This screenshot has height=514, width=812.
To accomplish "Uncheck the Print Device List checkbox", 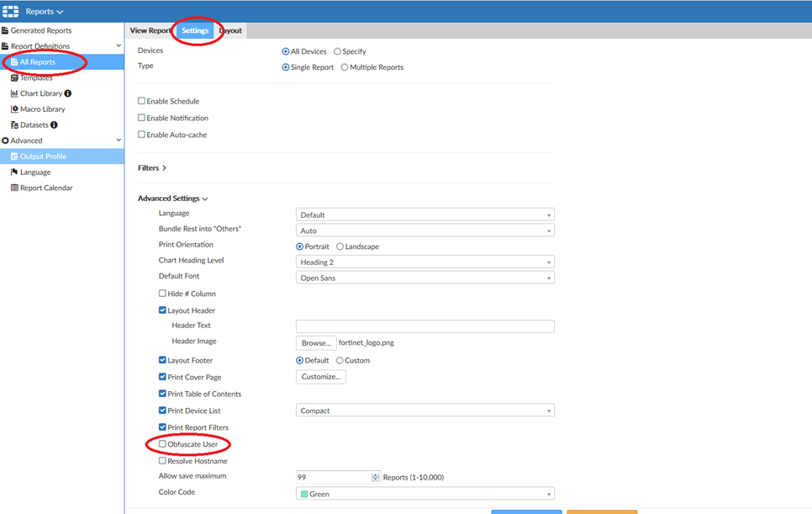I will 162,411.
